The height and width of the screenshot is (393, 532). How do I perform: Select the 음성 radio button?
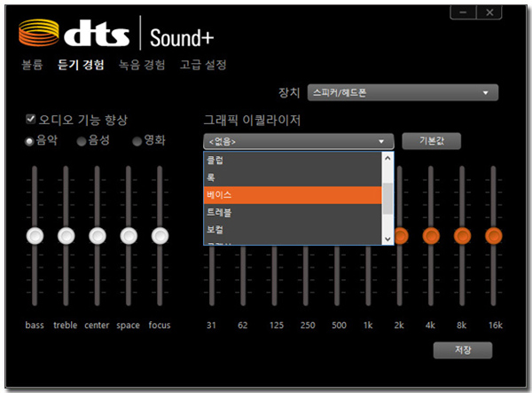pos(82,140)
